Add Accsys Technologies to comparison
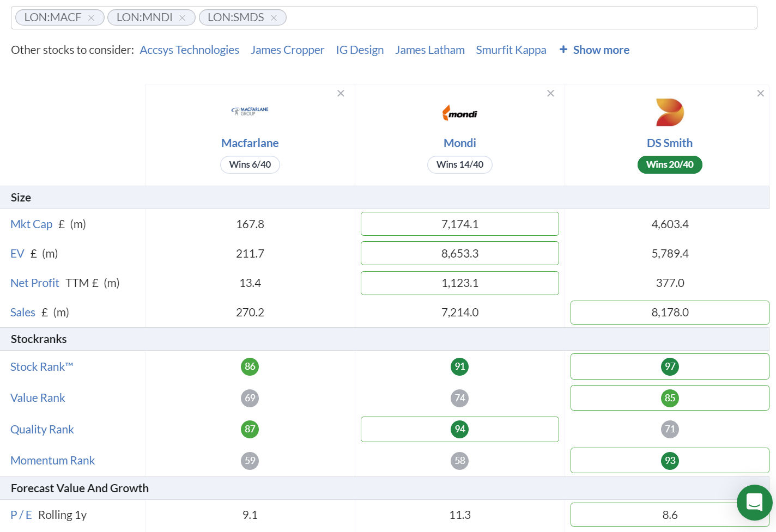 (189, 50)
